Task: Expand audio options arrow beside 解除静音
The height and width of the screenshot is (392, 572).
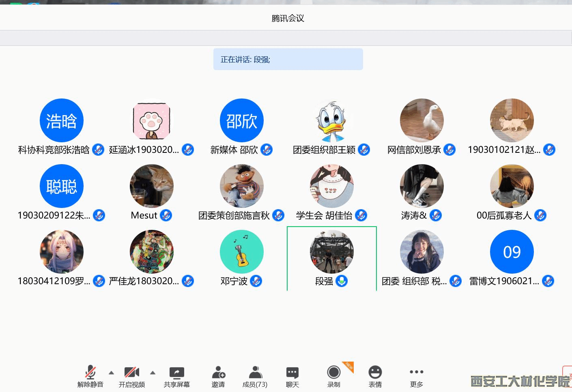Action: pyautogui.click(x=111, y=373)
